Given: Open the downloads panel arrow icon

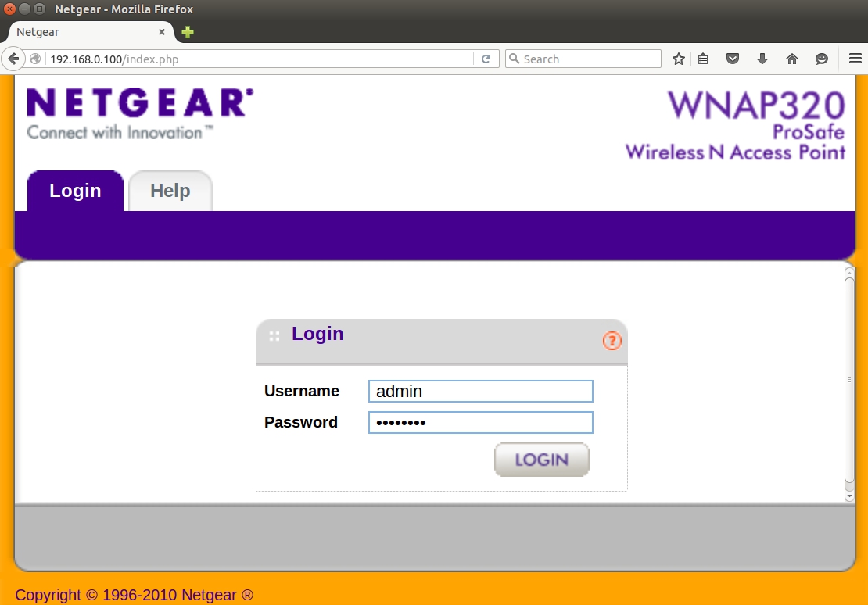Looking at the screenshot, I should pyautogui.click(x=762, y=59).
